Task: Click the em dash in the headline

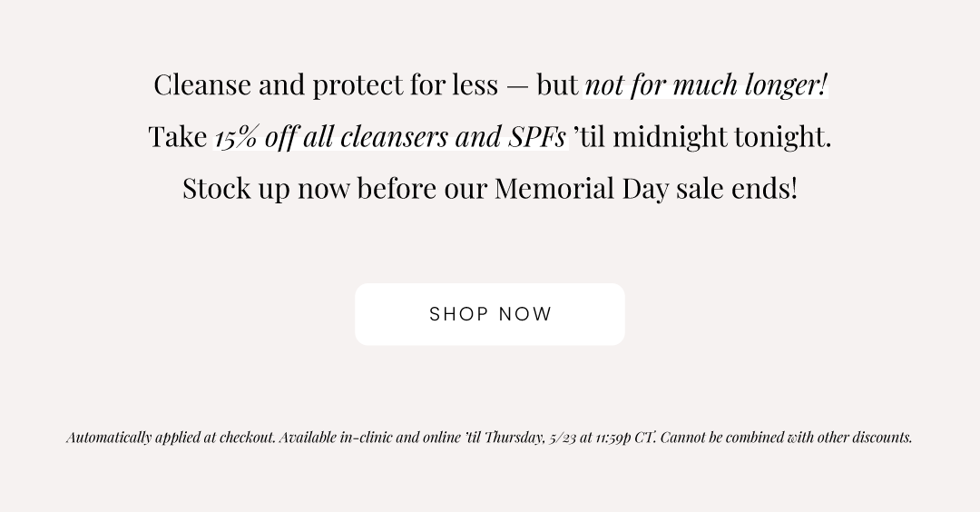Action: (517, 87)
